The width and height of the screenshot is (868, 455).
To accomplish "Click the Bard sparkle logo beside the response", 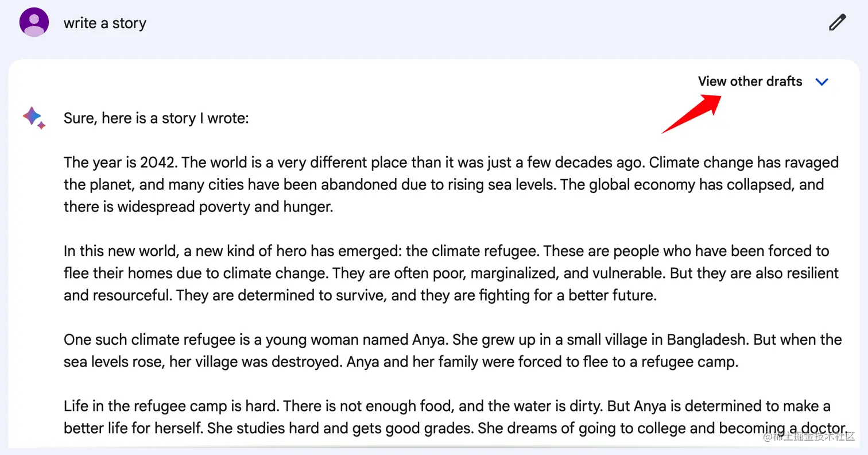I will click(x=34, y=118).
